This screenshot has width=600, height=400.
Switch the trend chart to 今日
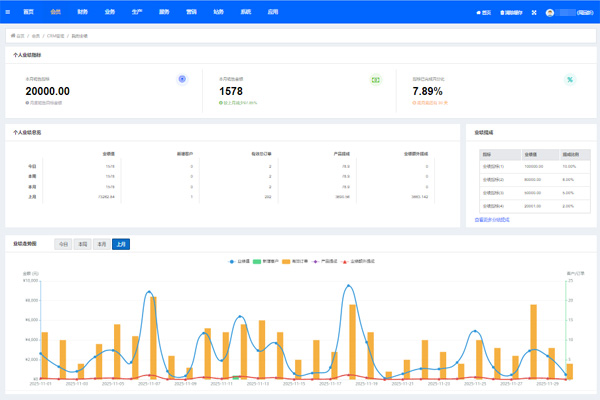click(63, 243)
